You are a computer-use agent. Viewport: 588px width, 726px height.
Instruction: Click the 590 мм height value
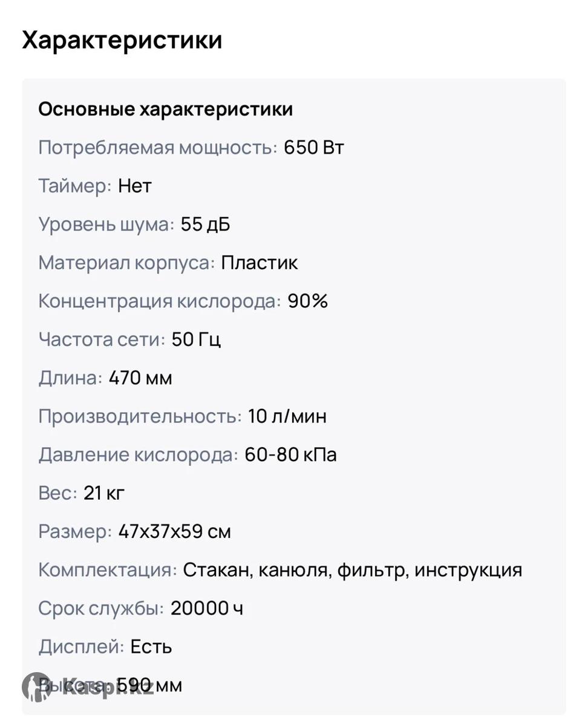coord(149,685)
